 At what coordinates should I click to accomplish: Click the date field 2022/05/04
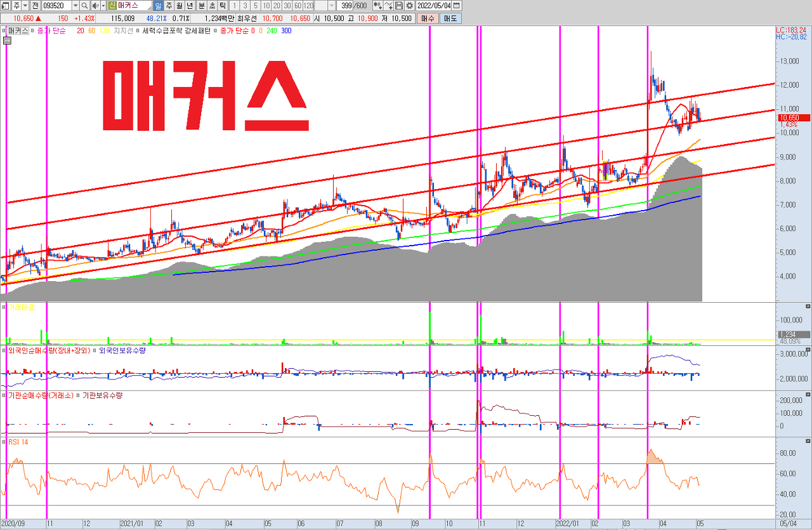(433, 6)
